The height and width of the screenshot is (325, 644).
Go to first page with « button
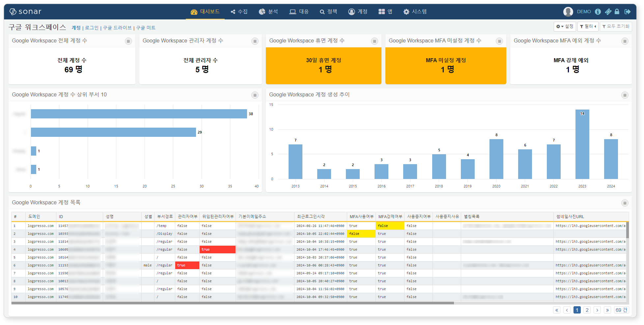[x=557, y=310]
